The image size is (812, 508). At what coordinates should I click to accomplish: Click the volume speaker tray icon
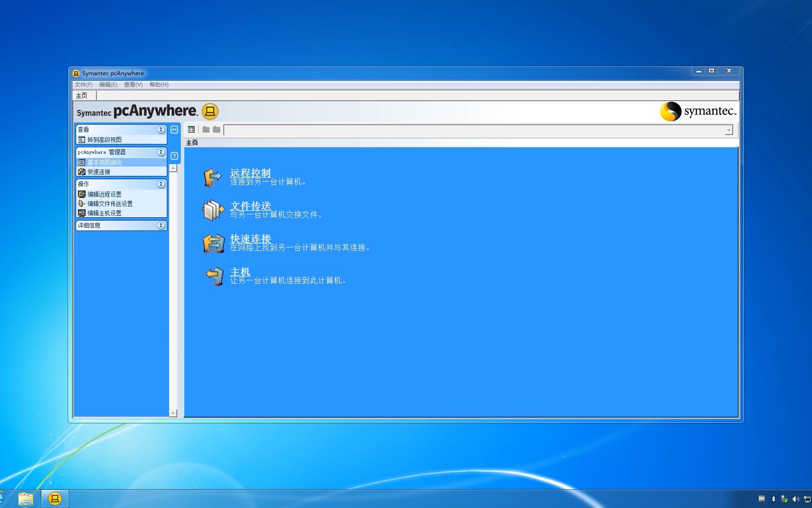(796, 499)
